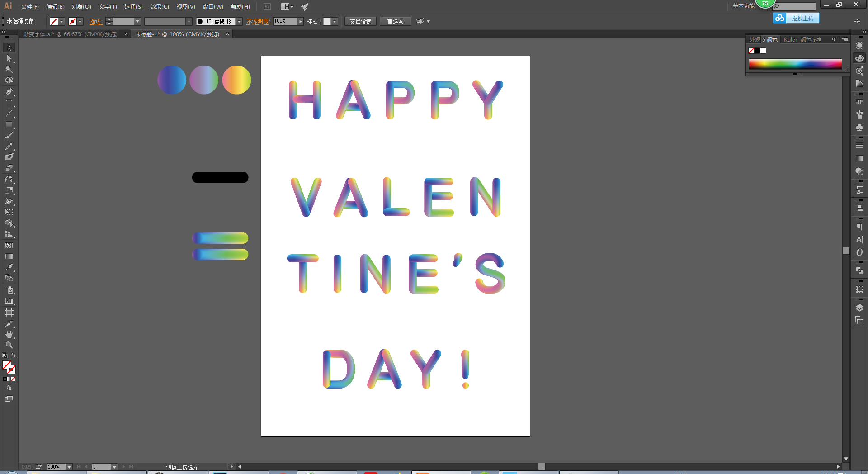Activate the stroke box in toolbox
Image resolution: width=868 pixels, height=474 pixels.
point(12,370)
